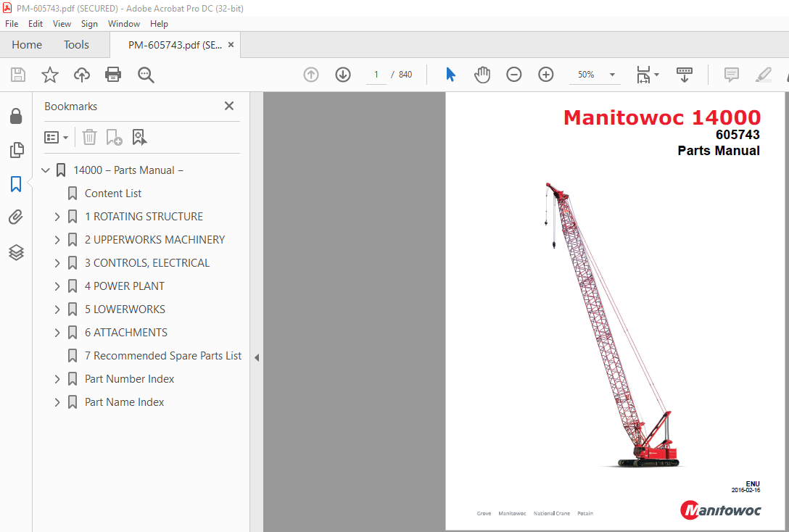Go to next page arrow icon

[343, 75]
